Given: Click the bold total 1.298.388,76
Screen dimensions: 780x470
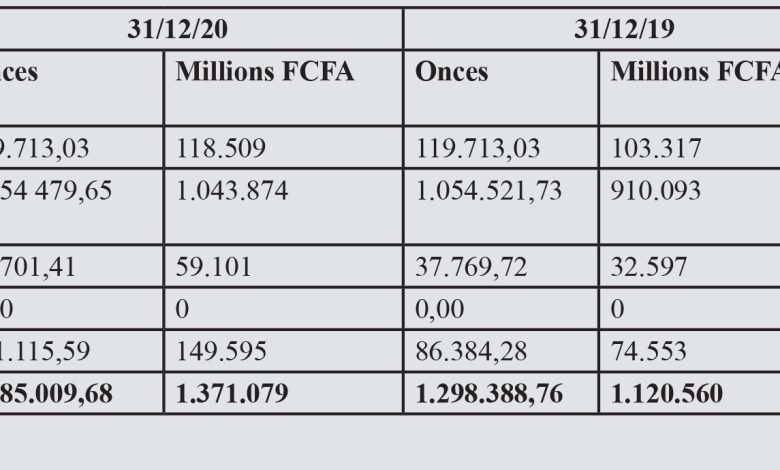Looking at the screenshot, I should pyautogui.click(x=494, y=394).
